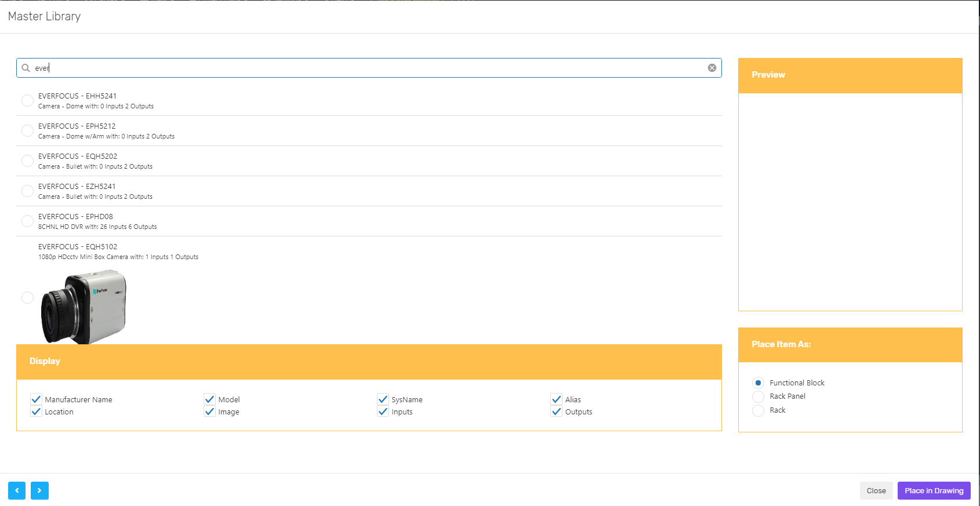Select the EVERFOCUS EPH5212 radio button
This screenshot has width=980, height=506.
[x=27, y=130]
